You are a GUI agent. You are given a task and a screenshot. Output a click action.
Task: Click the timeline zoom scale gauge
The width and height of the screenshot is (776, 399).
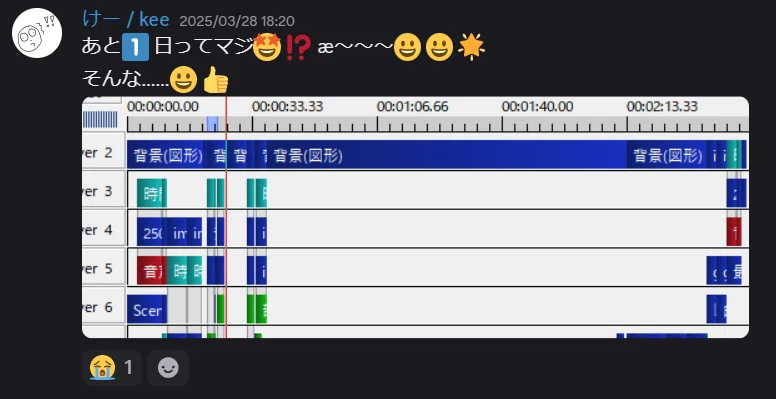(100, 119)
